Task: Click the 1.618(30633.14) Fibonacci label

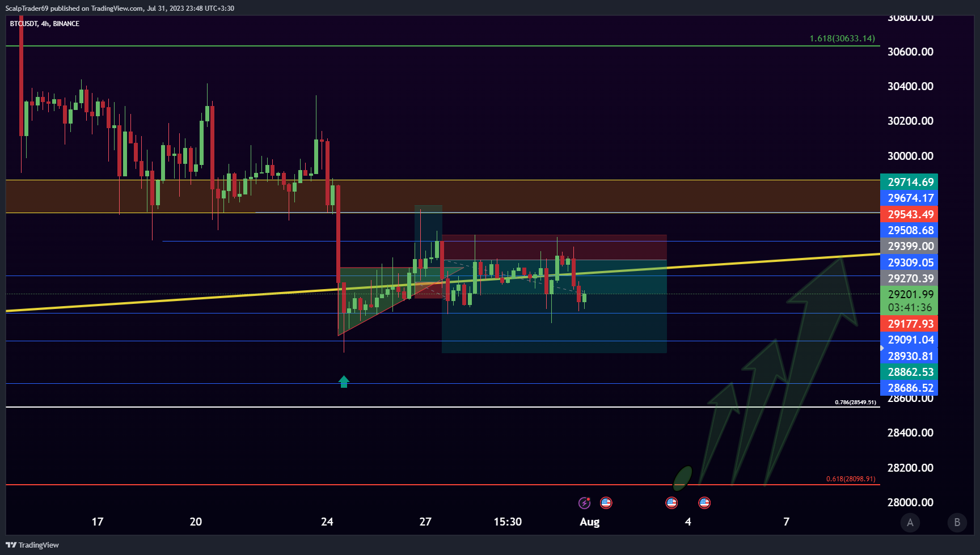Action: [842, 39]
